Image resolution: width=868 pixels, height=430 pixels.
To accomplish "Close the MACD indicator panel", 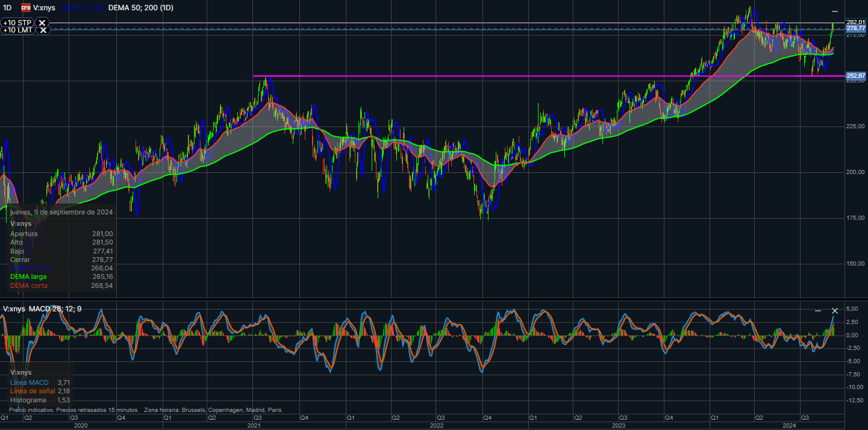I will click(x=835, y=311).
